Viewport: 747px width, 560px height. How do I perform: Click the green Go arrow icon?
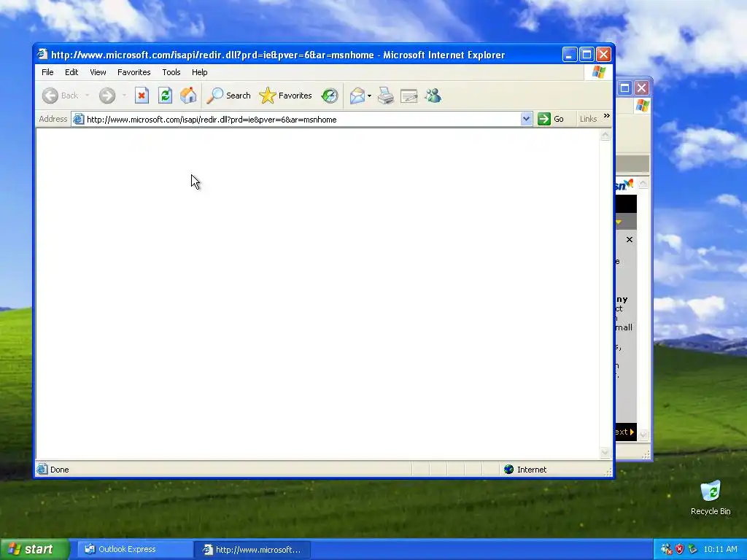coord(544,119)
